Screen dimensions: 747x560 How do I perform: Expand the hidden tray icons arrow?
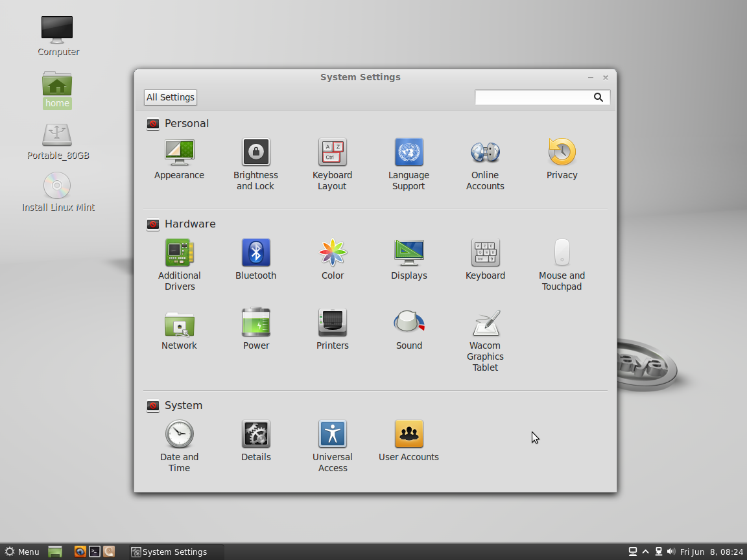pos(646,552)
